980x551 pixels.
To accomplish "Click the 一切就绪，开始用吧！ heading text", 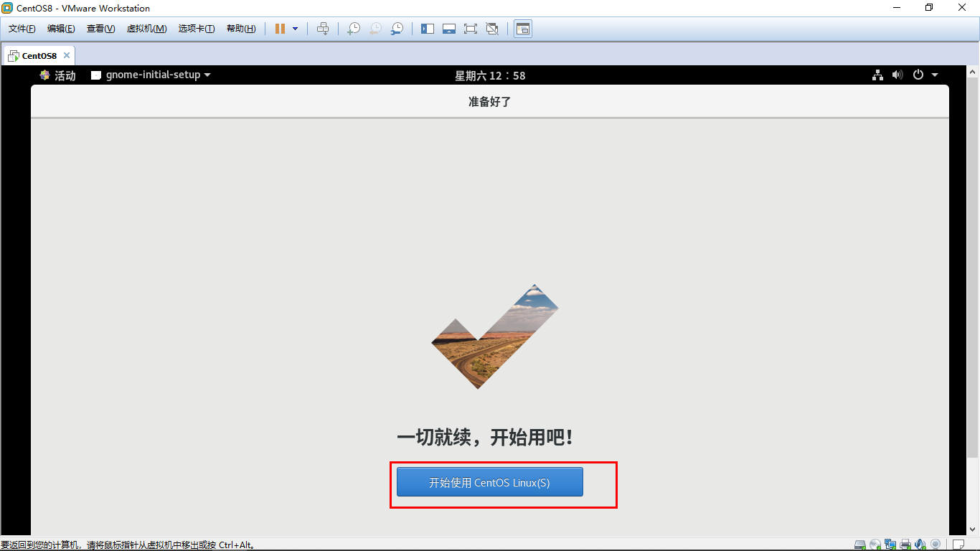I will point(486,437).
